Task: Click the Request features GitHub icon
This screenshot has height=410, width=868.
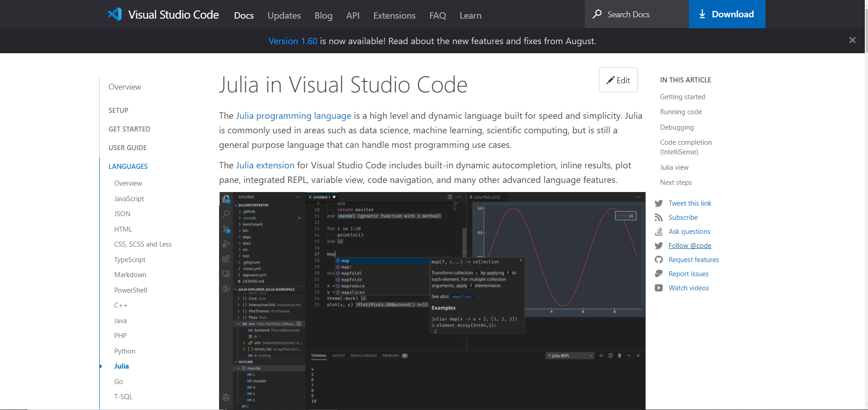Action: click(659, 260)
